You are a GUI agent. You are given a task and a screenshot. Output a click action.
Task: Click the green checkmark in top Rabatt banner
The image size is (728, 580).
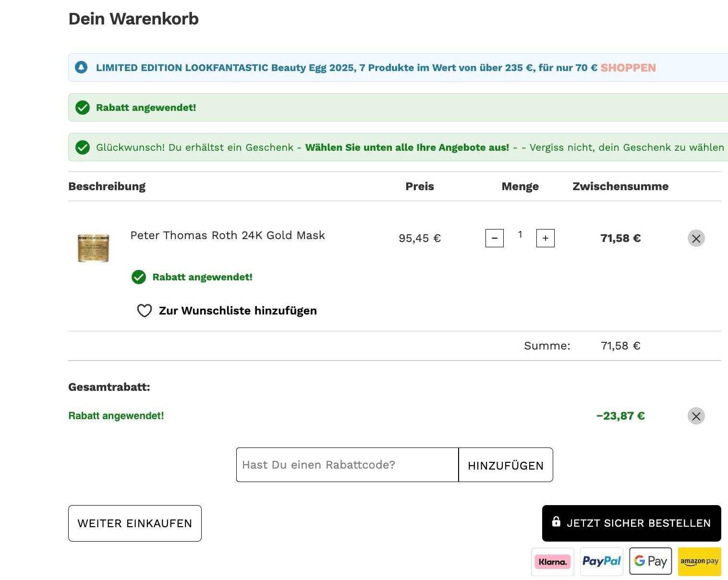click(83, 108)
